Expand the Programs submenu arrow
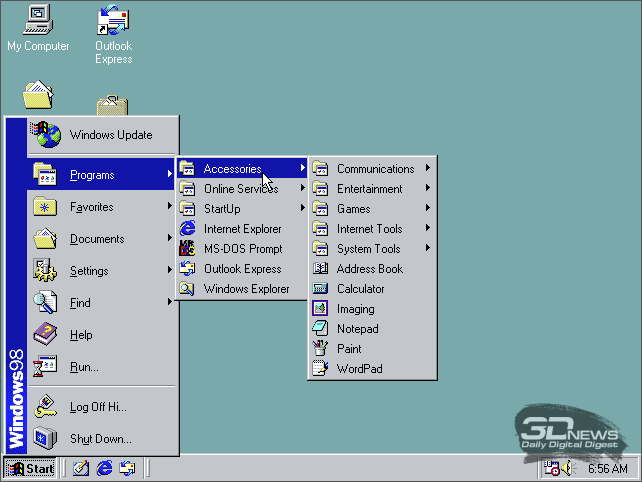 [x=170, y=174]
